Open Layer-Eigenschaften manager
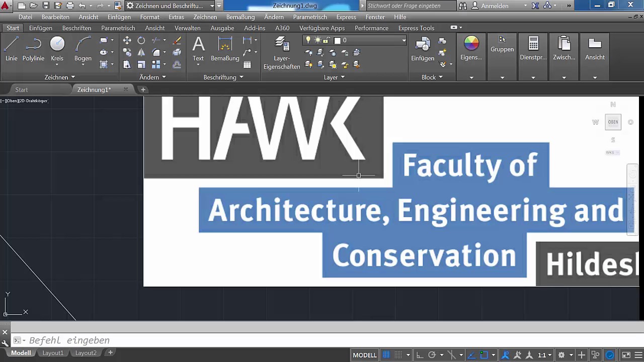Image resolution: width=644 pixels, height=362 pixels. (282, 53)
